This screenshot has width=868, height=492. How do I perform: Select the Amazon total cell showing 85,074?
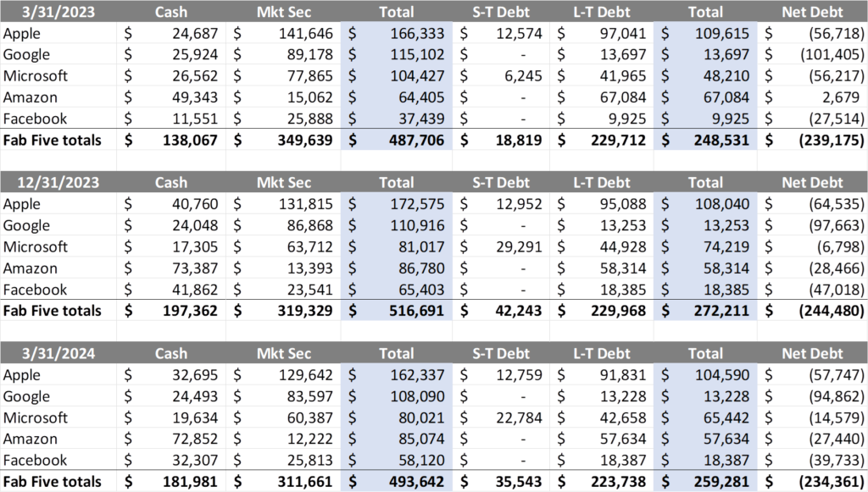pyautogui.click(x=397, y=439)
